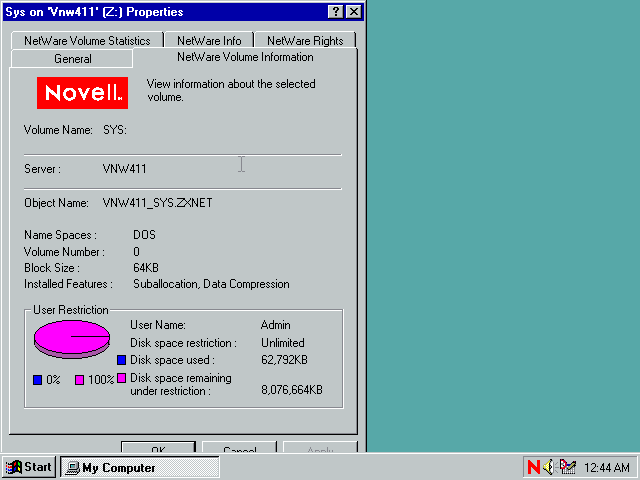Switch to NetWare Info tab
Screen dimensions: 640x480
[209, 41]
